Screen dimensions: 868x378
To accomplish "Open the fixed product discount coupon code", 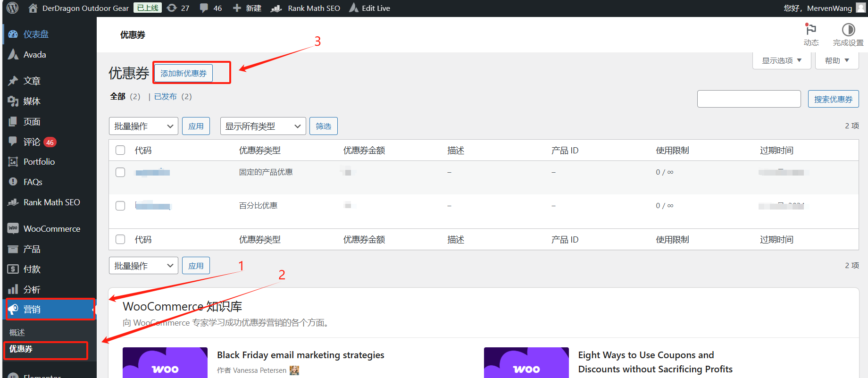I will [x=152, y=172].
